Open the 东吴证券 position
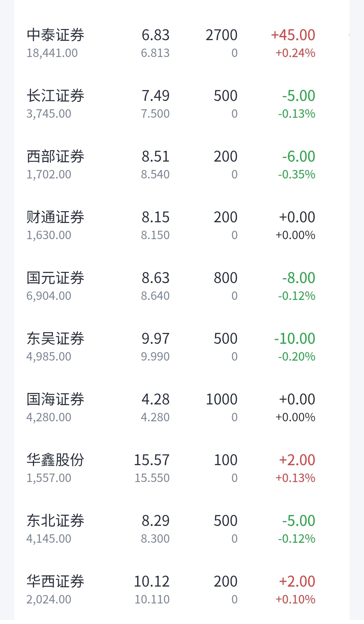This screenshot has height=624, width=364. click(x=182, y=347)
